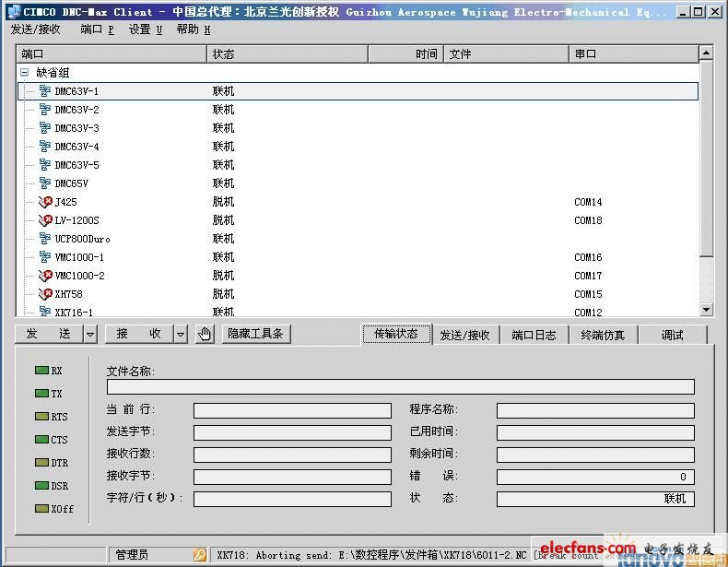The image size is (728, 567).
Task: Open the 接收 button dropdown arrow
Action: point(181,334)
